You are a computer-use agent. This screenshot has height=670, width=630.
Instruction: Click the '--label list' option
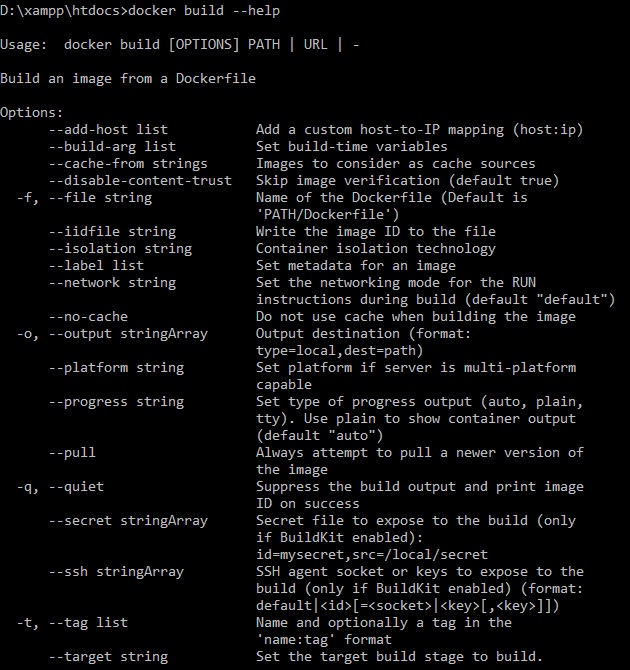click(96, 265)
